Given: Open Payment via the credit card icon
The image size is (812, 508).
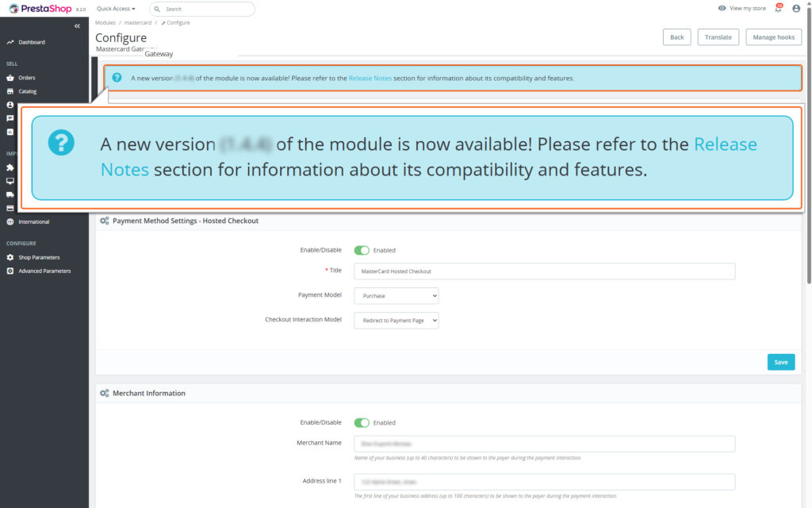Looking at the screenshot, I should point(10,206).
